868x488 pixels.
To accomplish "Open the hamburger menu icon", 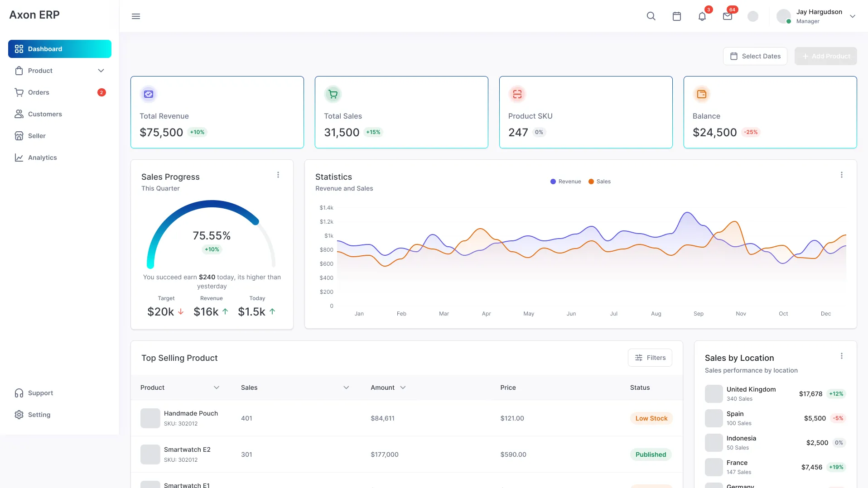I will coord(135,16).
